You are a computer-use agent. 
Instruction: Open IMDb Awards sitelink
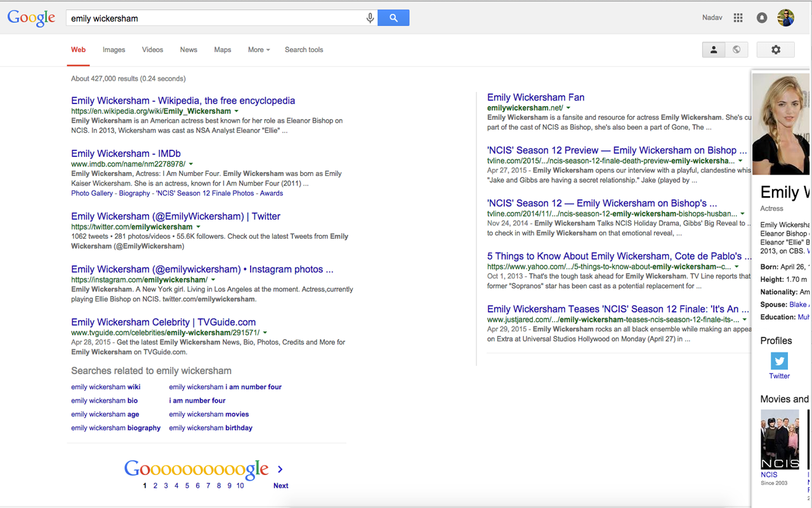272,193
